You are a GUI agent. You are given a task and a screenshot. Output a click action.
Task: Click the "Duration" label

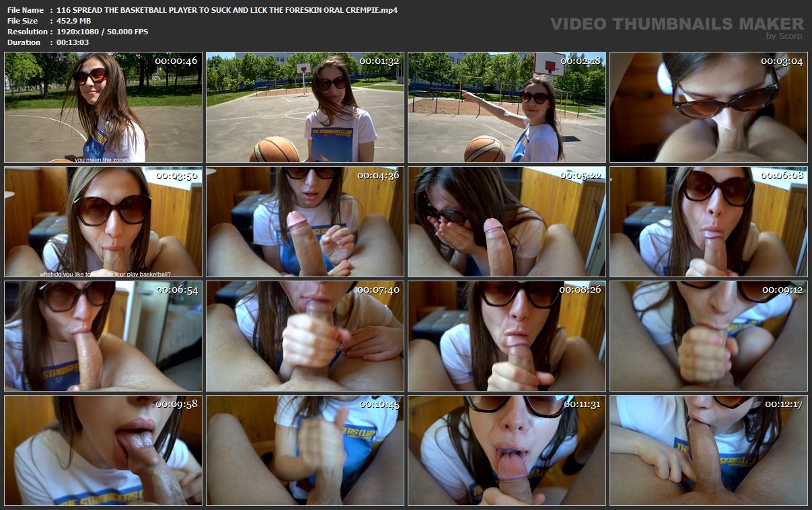point(24,42)
